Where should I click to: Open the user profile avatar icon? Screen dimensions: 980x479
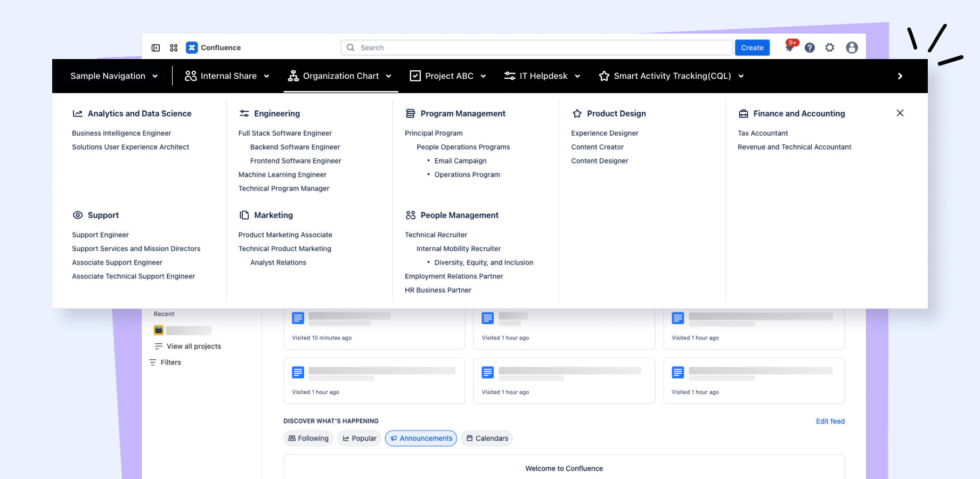tap(852, 48)
